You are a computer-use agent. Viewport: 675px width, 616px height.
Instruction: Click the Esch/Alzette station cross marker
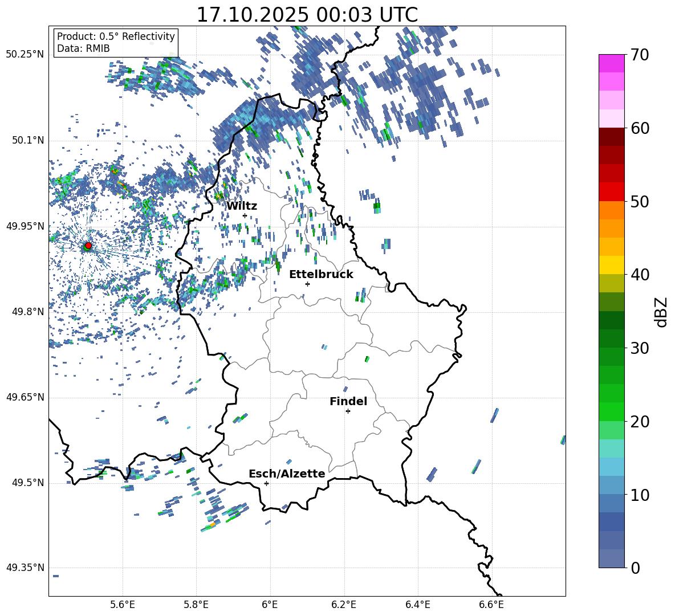tap(266, 483)
